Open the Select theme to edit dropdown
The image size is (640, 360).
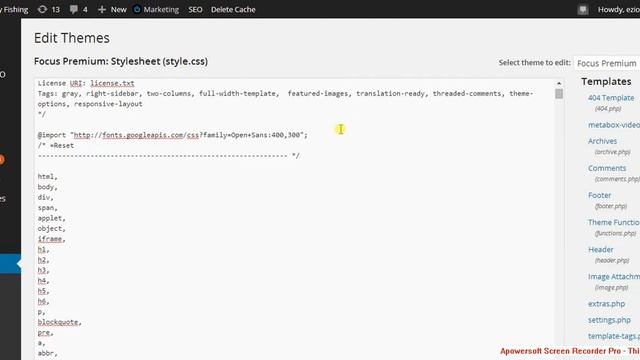(x=607, y=63)
